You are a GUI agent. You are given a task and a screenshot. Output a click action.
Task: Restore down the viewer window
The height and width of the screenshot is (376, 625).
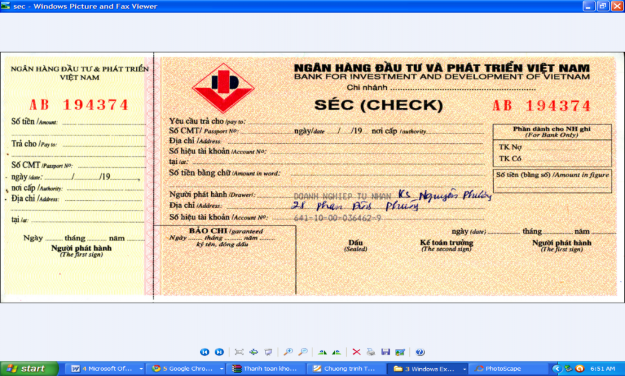click(603, 6)
